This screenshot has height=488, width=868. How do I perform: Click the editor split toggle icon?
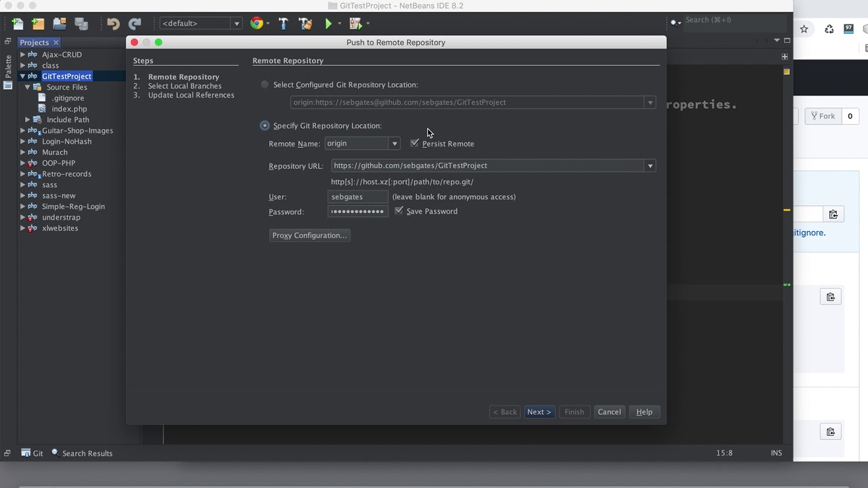785,56
